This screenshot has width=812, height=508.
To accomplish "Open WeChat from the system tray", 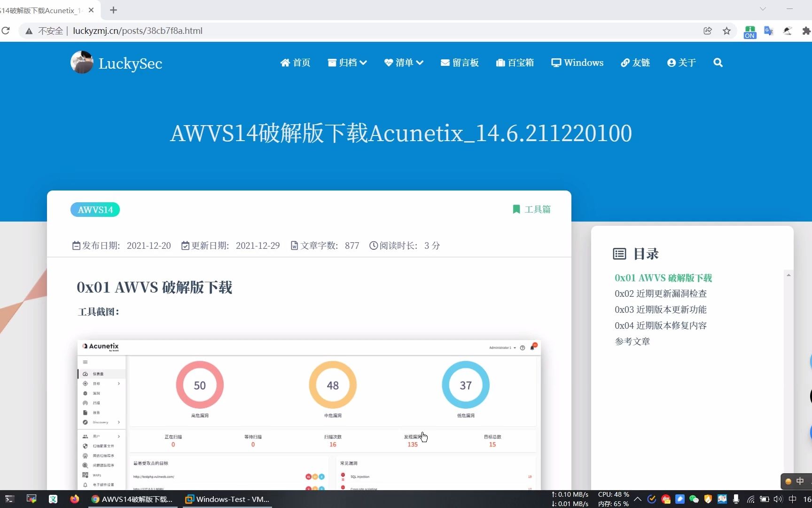I will point(694,499).
